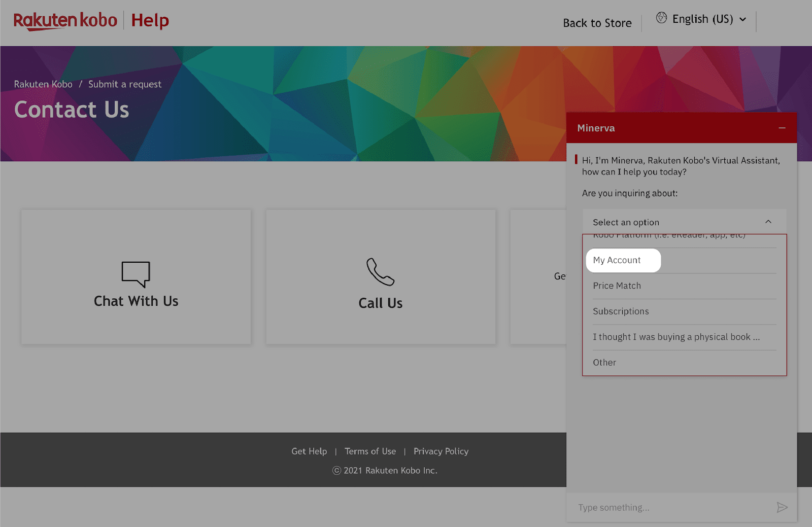This screenshot has width=812, height=527.
Task: Click the globe language icon
Action: tap(661, 18)
